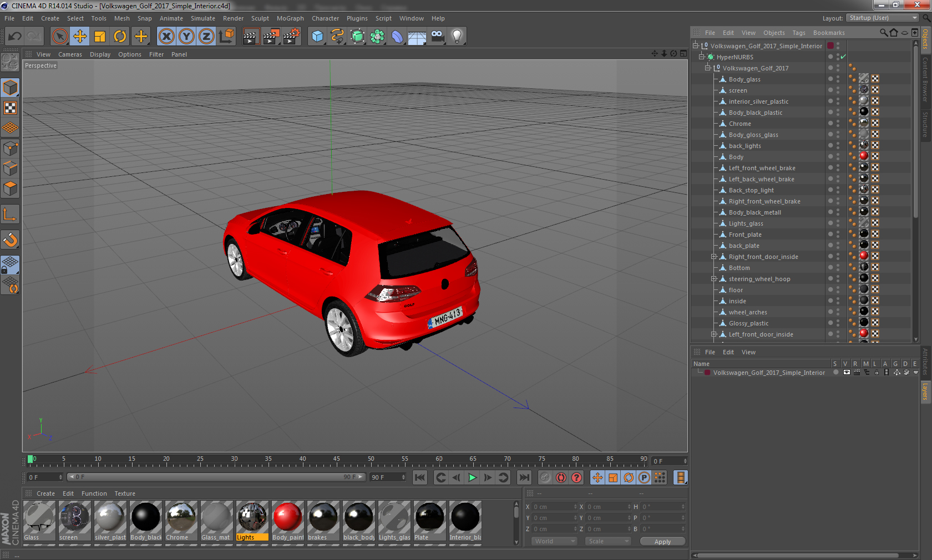Click the Material Manager Texture menu
Viewport: 932px width, 560px height.
coord(125,493)
